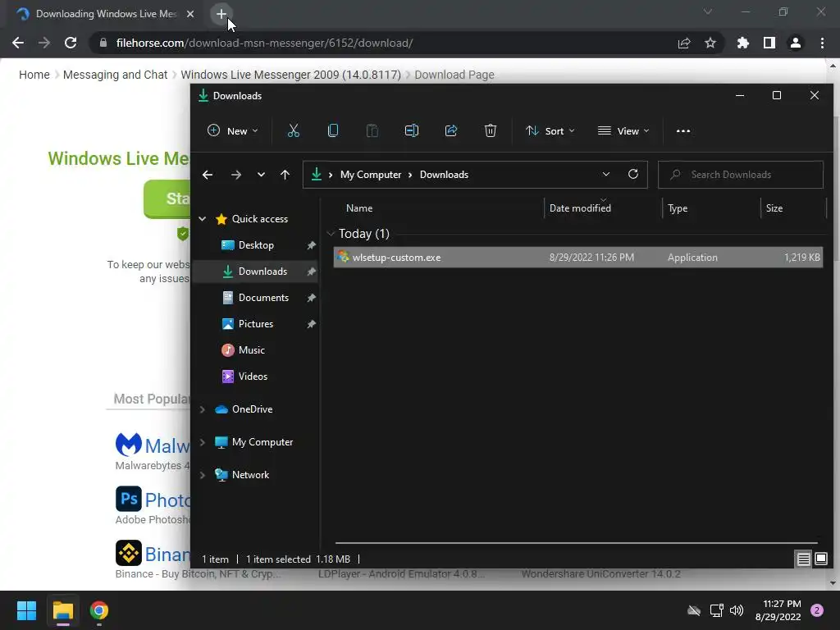Click the Share icon in Explorer toolbar
840x630 pixels.
point(451,130)
